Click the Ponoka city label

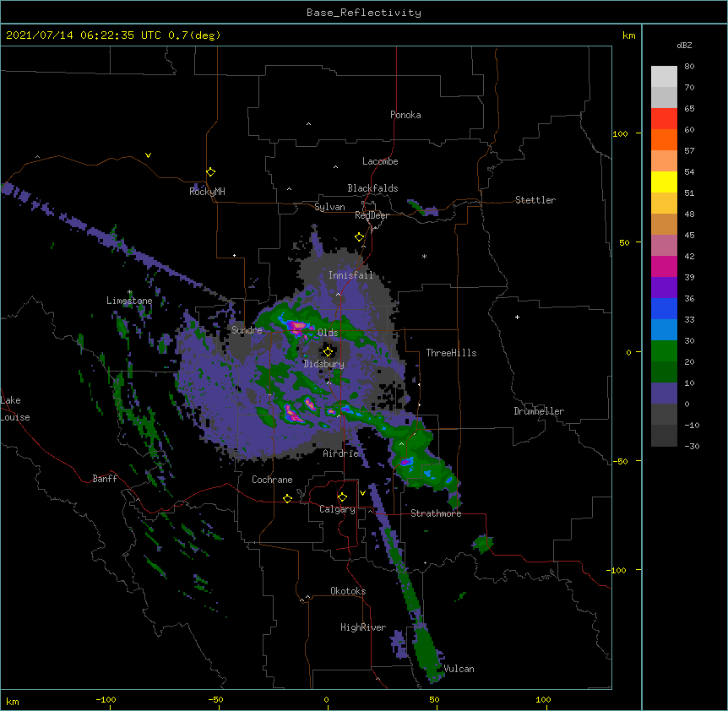pyautogui.click(x=405, y=115)
